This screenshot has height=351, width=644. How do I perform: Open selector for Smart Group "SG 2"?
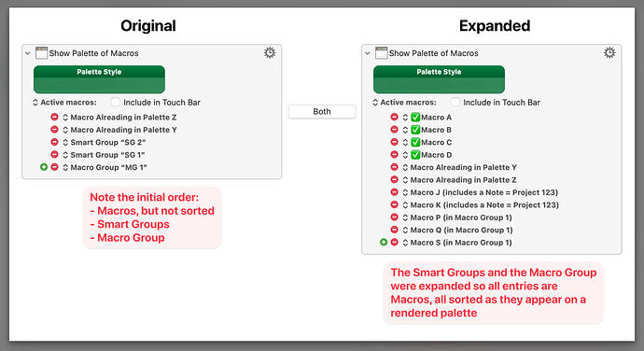(65, 142)
